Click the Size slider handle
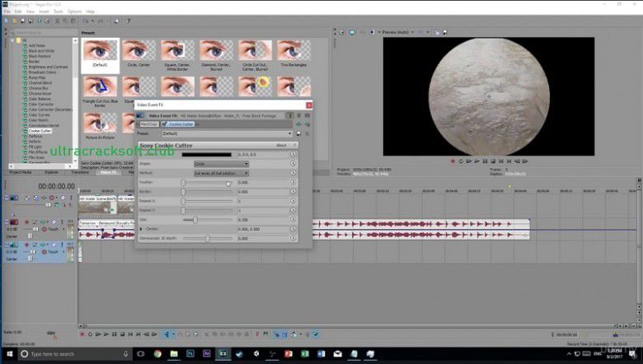The width and height of the screenshot is (643, 364). 195,220
